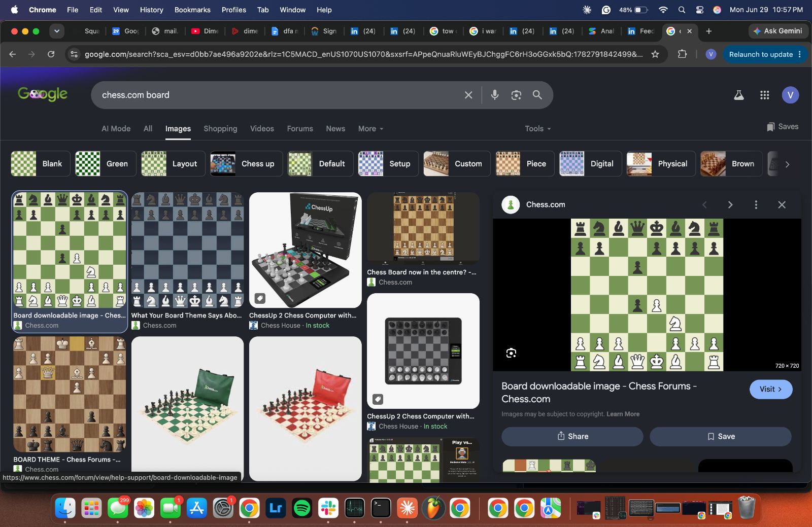The image size is (812, 527).
Task: Open Ask Gemini
Action: point(778,31)
